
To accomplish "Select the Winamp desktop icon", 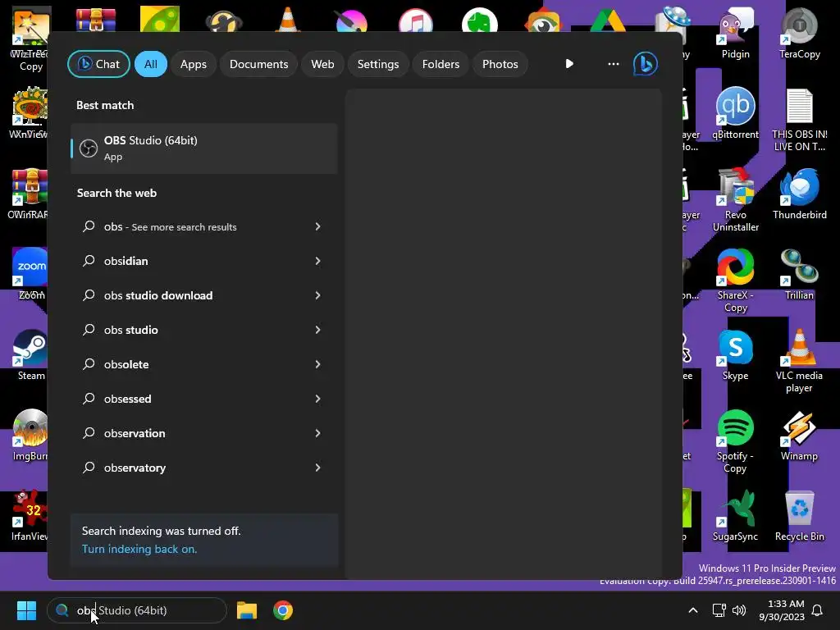I will coord(799,435).
